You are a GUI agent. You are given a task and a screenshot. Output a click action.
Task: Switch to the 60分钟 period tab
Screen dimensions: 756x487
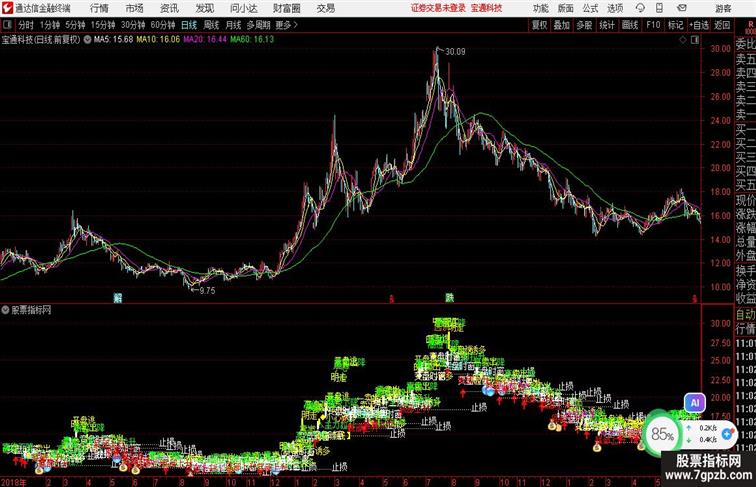[163, 25]
